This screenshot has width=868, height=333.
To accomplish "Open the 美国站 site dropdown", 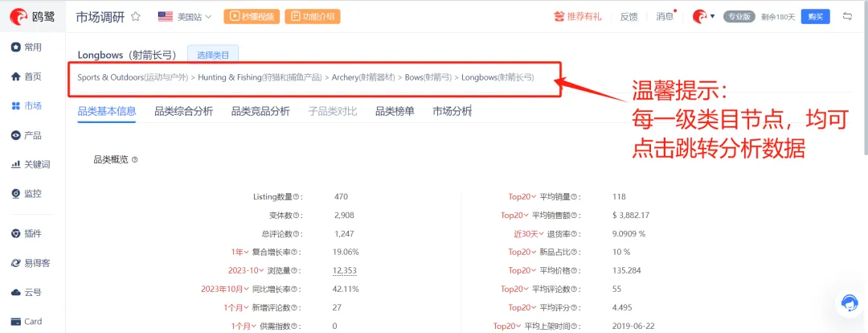I will [x=185, y=17].
